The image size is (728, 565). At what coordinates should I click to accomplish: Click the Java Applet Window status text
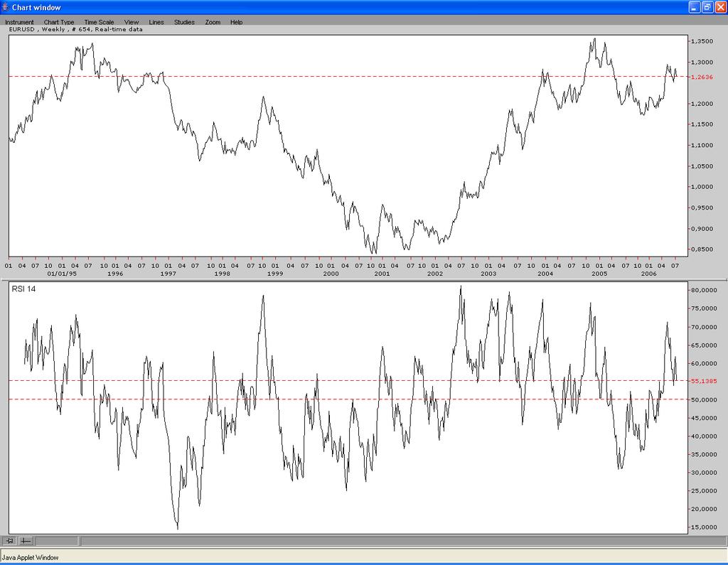(31, 558)
